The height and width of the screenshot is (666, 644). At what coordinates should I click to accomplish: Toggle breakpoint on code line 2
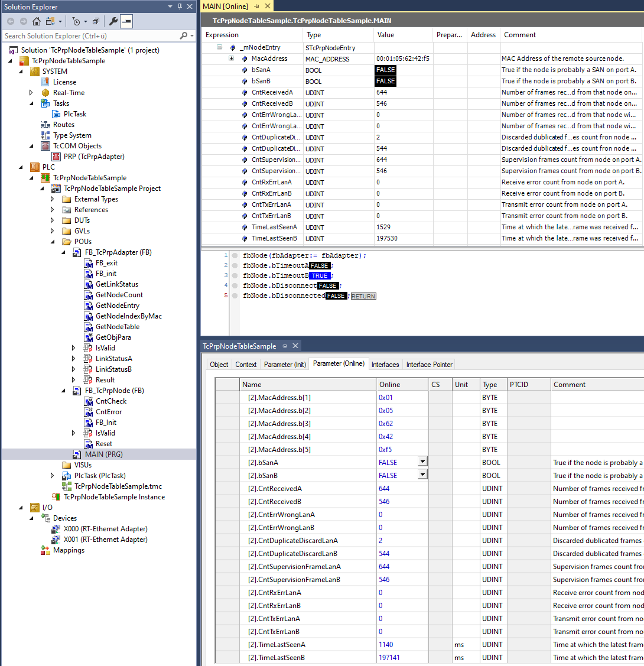pyautogui.click(x=235, y=265)
